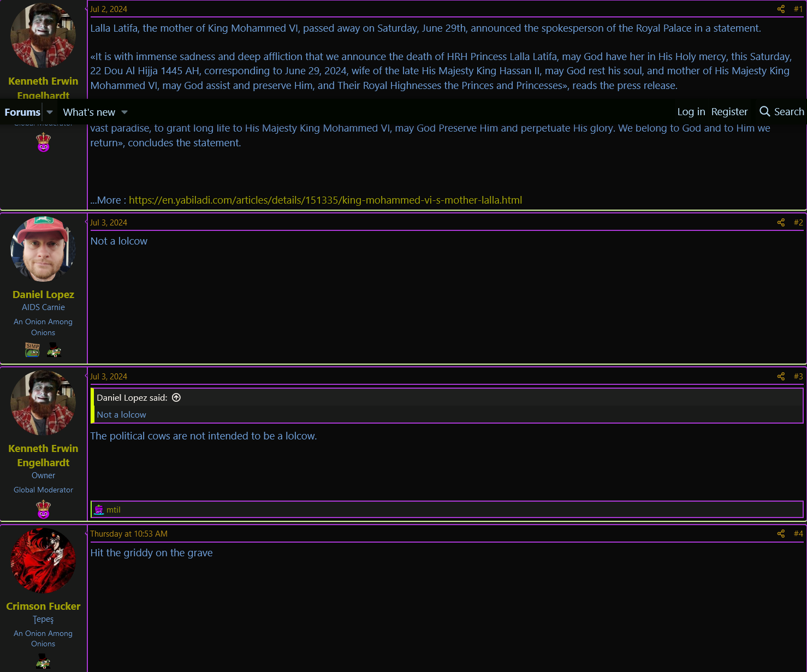The image size is (807, 672).
Task: Open post permalink #1
Action: point(798,9)
